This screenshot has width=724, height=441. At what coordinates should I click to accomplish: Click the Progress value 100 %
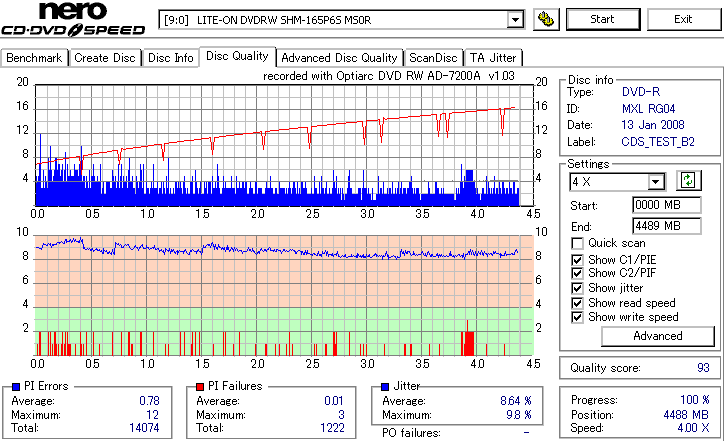point(694,400)
